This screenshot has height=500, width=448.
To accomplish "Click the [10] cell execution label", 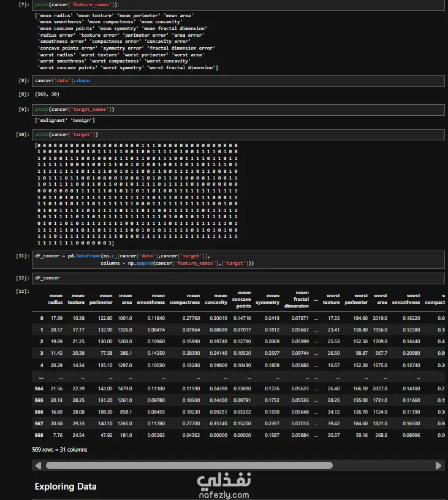I will [23, 135].
